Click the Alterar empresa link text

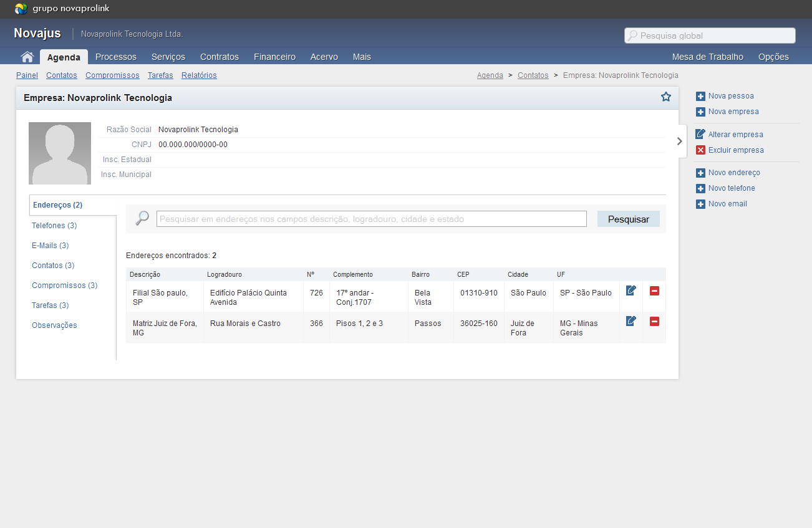[x=736, y=135]
